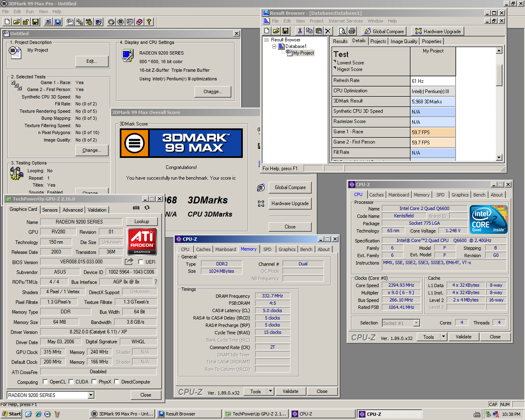525x420 pixels.
Task: Click Result Browser vertical scrollbar thumb
Action: [499, 75]
